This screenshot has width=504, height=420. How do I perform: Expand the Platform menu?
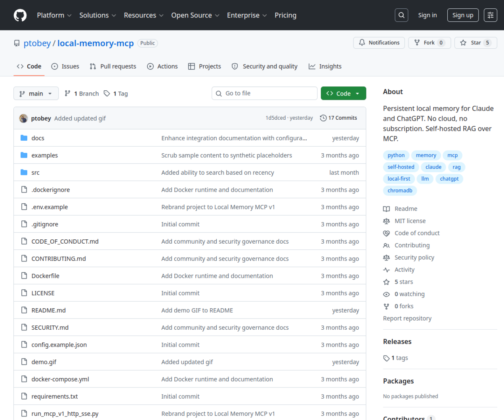coord(54,15)
